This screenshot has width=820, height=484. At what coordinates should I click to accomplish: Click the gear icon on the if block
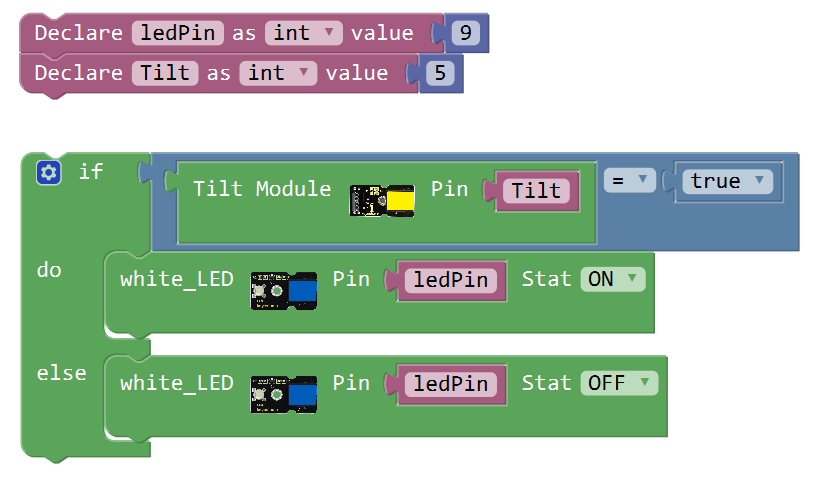pos(49,172)
